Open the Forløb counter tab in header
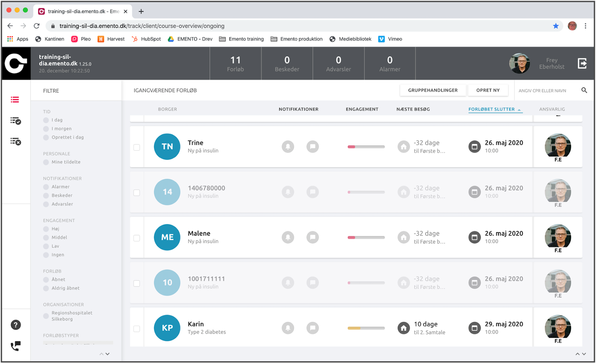This screenshot has height=364, width=596. [x=235, y=64]
